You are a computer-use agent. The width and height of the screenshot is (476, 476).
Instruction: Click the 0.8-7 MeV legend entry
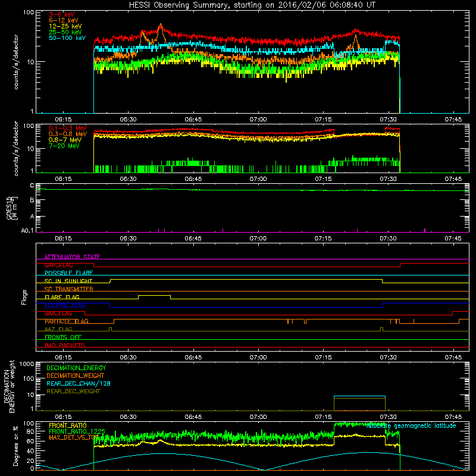65,140
